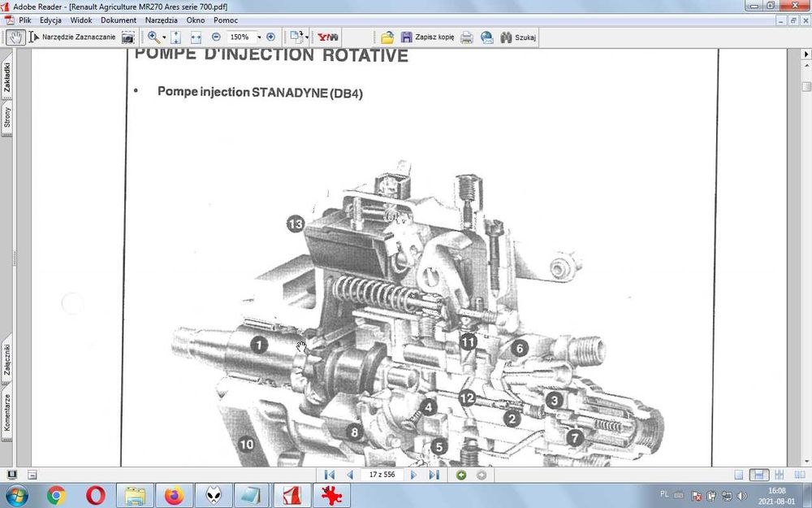The image size is (812, 508).
Task: Switch to single page layout
Action: click(x=739, y=475)
